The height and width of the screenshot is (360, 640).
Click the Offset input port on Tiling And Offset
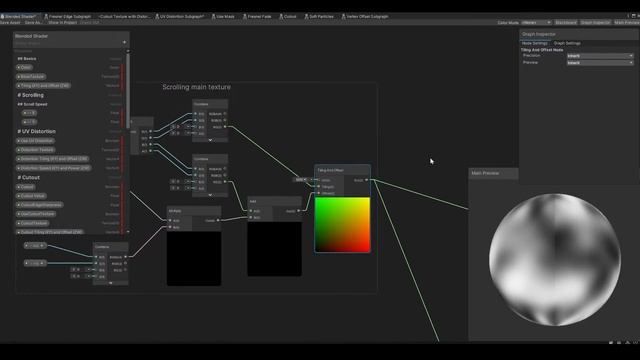click(319, 193)
